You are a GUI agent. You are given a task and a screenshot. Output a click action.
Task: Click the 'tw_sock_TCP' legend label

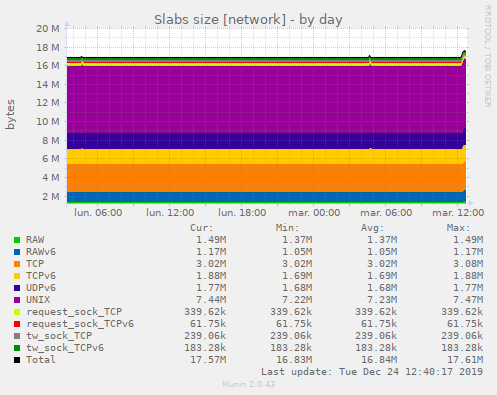[59, 336]
